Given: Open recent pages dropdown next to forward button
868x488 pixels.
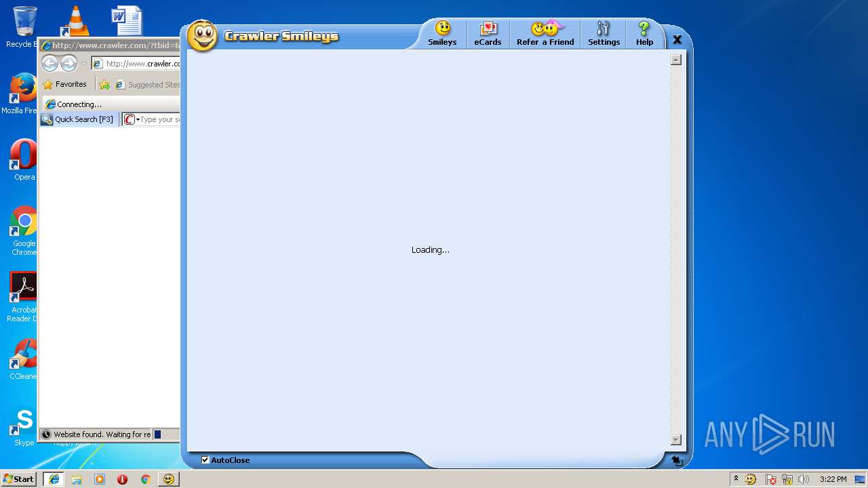Looking at the screenshot, I should 83,64.
